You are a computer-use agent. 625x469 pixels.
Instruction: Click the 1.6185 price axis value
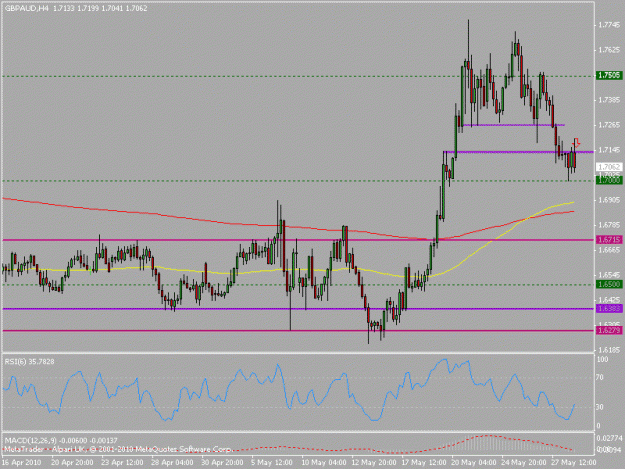609,350
